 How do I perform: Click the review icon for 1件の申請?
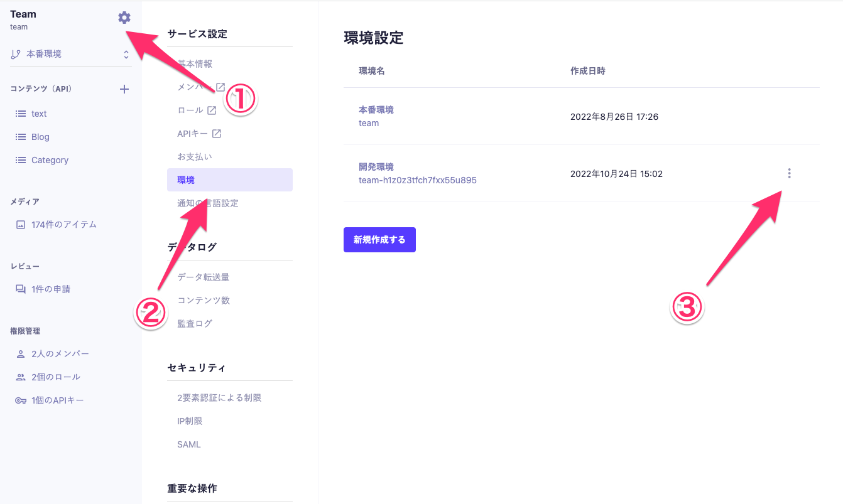coord(21,289)
